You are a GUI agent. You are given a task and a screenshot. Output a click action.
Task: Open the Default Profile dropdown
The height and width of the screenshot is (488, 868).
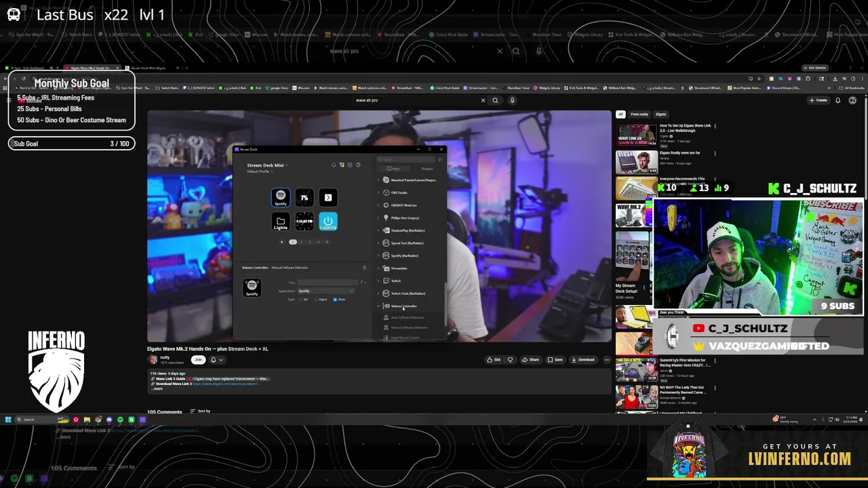click(x=260, y=171)
